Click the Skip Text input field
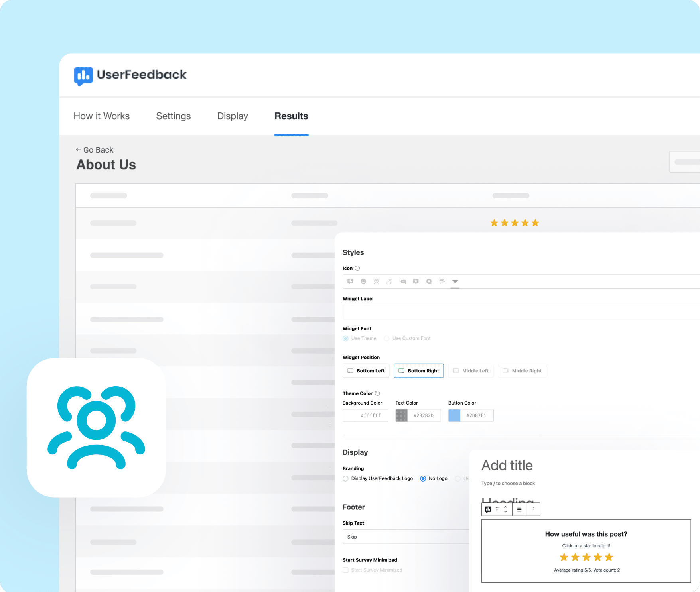 pos(406,537)
